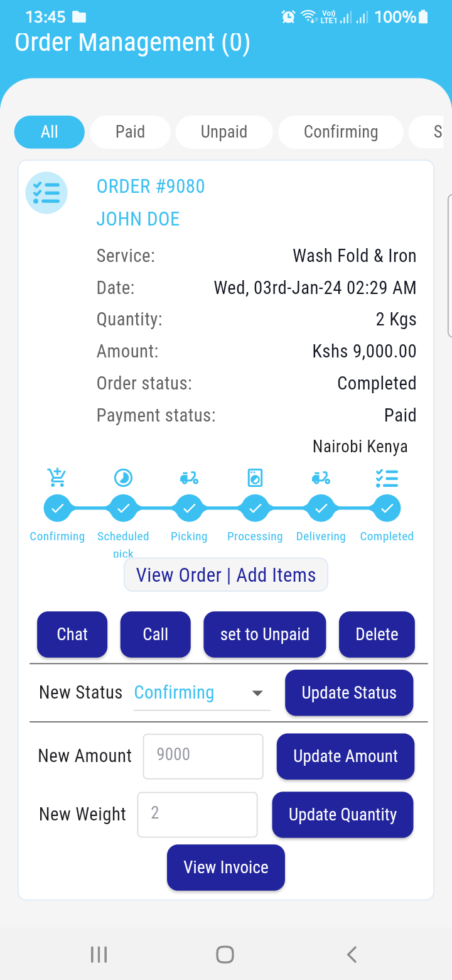Filter orders by Unpaid tab
The image size is (452, 980).
pos(224,132)
